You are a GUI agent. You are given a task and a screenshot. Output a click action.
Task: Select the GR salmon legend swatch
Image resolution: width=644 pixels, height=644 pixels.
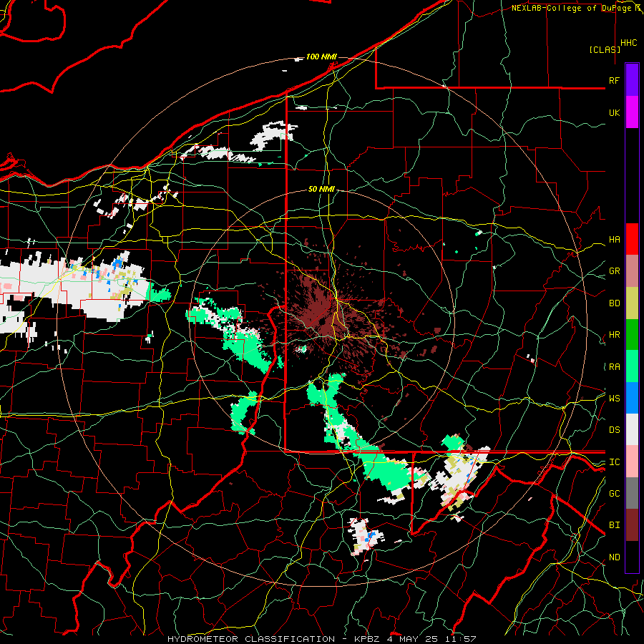tap(632, 271)
